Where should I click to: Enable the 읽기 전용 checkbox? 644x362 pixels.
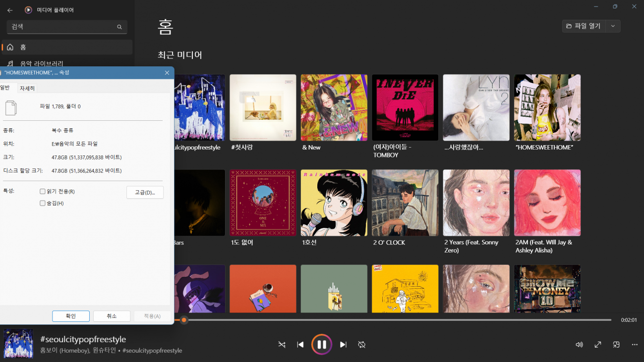[x=43, y=191]
